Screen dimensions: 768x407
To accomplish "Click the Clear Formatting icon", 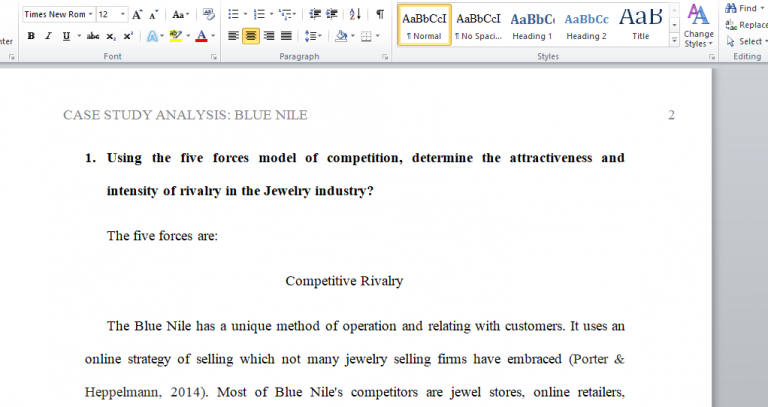I will 208,15.
